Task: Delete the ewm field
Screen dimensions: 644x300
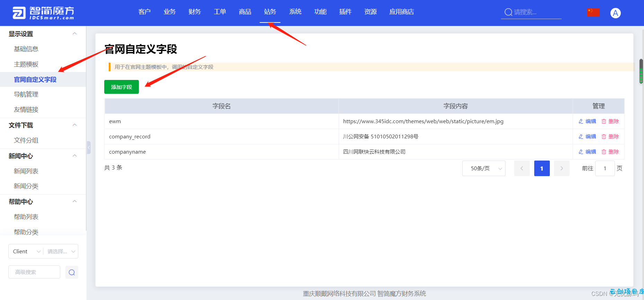Action: click(610, 121)
